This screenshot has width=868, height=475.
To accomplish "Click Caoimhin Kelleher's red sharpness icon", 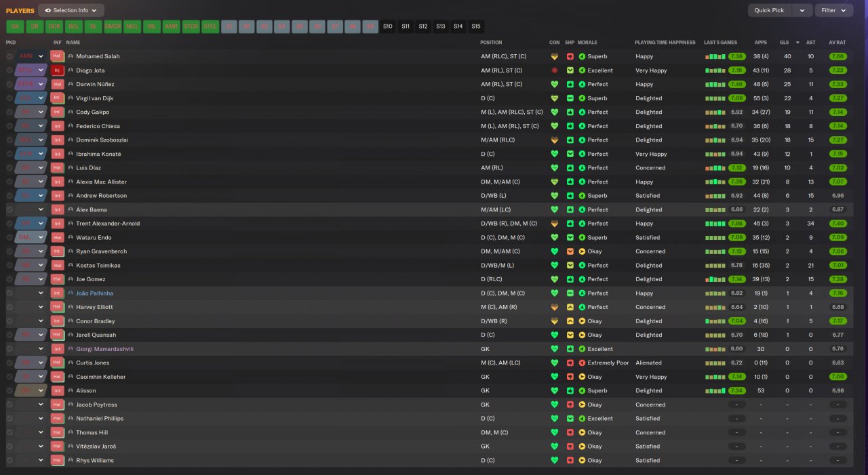I will click(570, 377).
